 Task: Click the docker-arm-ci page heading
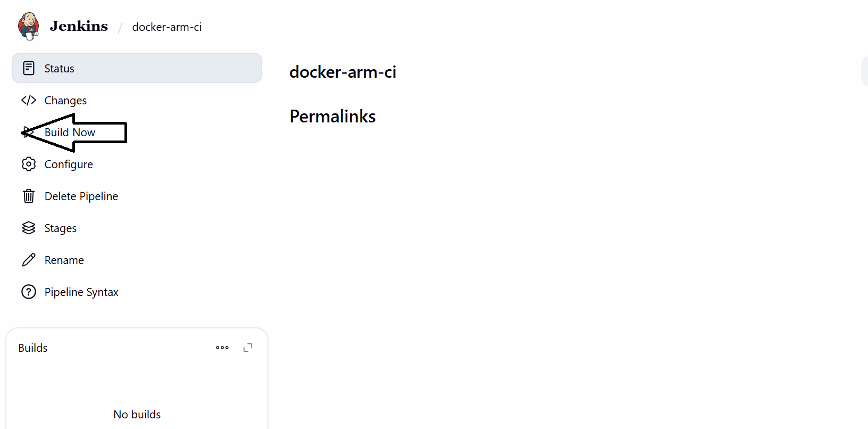click(343, 72)
